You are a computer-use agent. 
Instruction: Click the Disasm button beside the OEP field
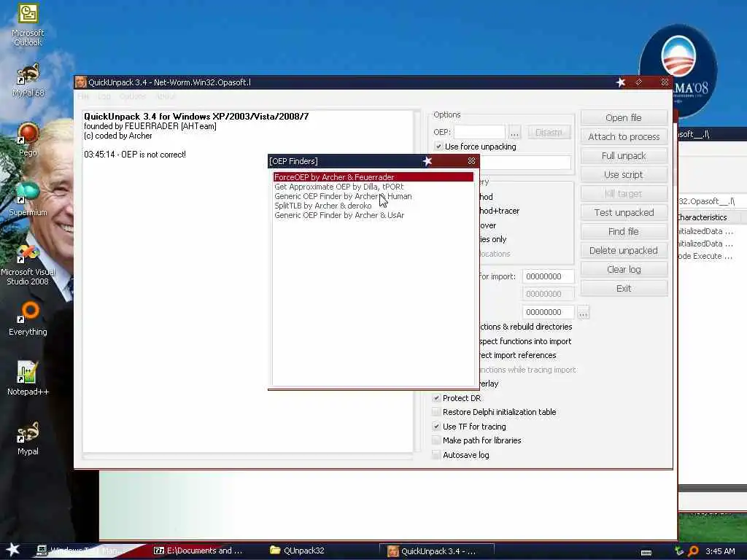point(549,132)
